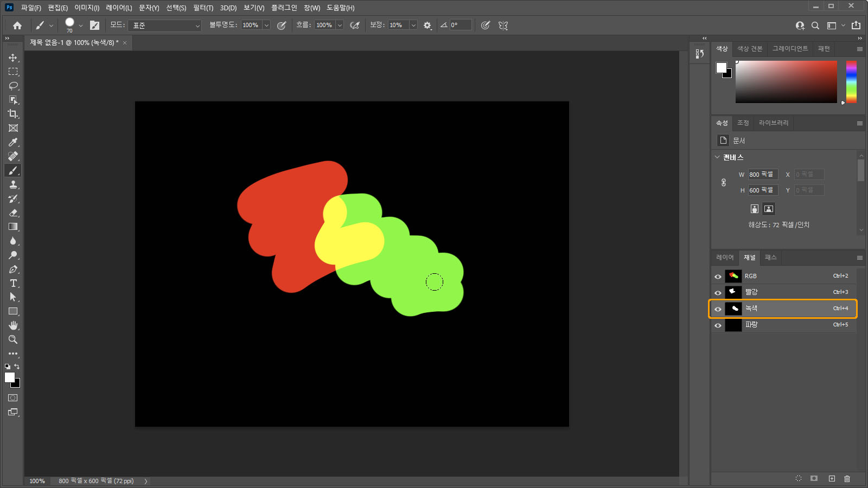Screen dimensions: 868x488
Task: Open flow 100% dropdown arrow
Action: point(340,25)
